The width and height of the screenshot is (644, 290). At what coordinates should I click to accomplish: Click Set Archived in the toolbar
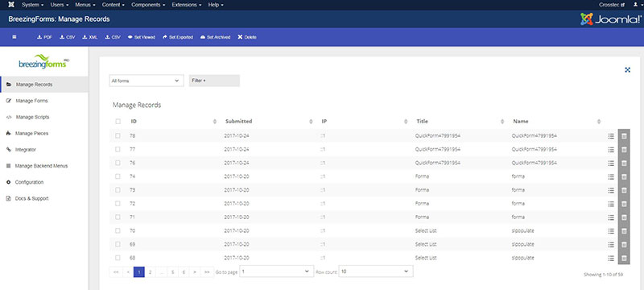[215, 37]
